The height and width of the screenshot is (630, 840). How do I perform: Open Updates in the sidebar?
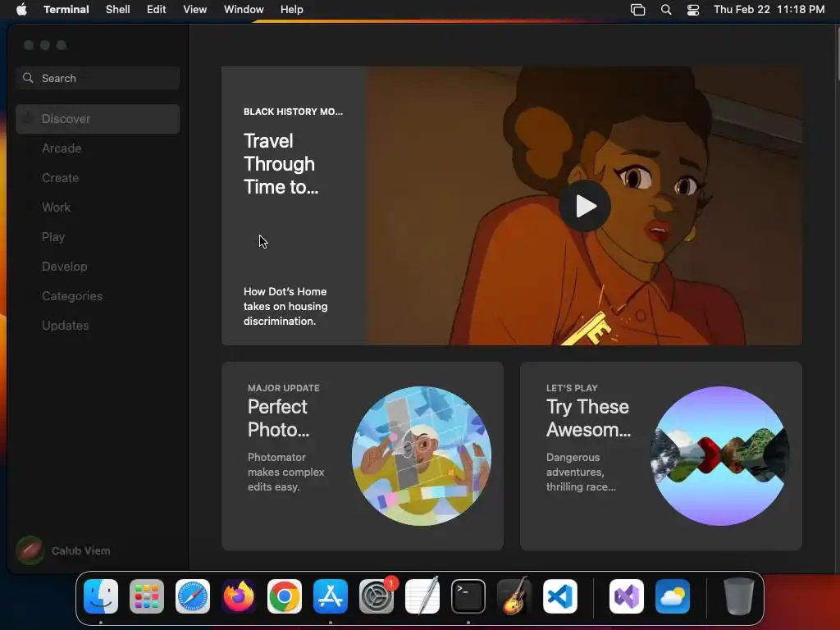click(98, 325)
